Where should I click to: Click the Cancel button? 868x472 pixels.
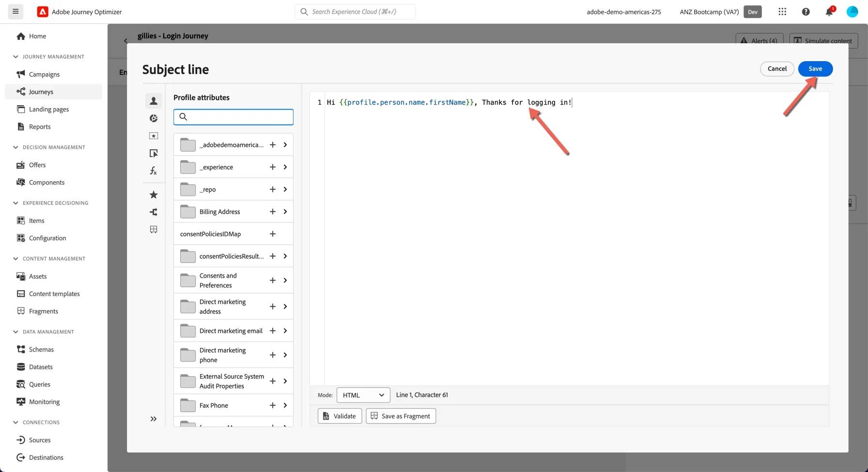pos(777,69)
